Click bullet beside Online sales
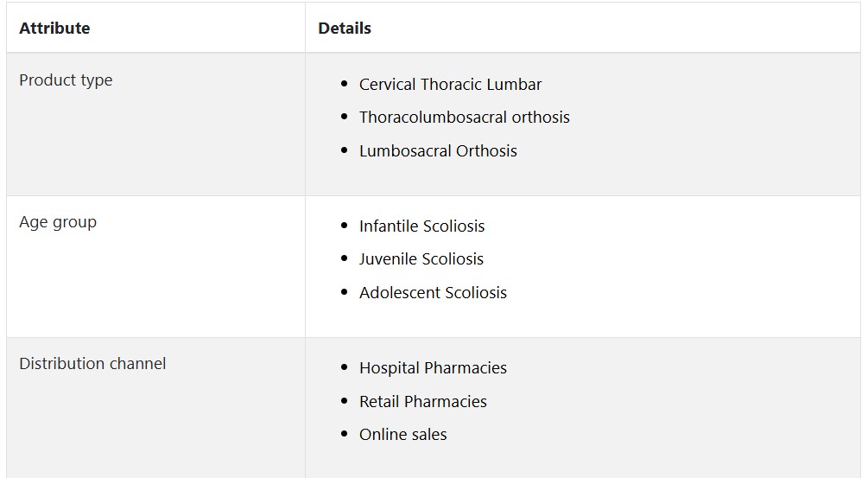Image resolution: width=868 pixels, height=478 pixels. point(345,434)
